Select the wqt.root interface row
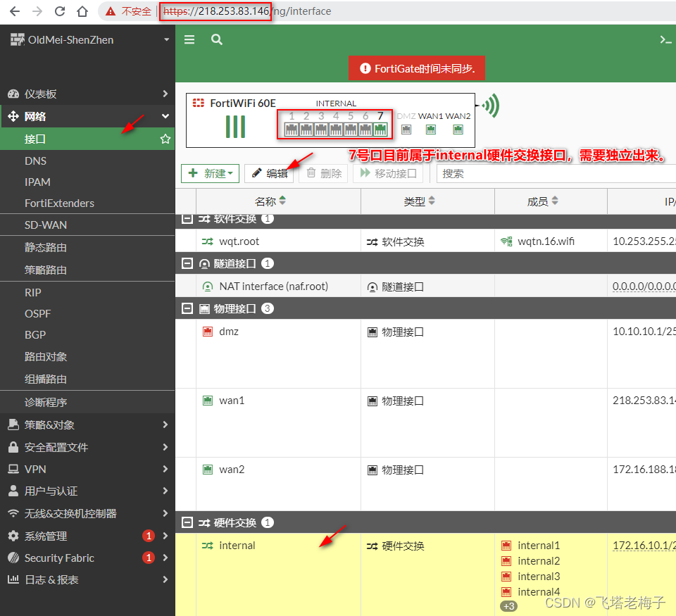The image size is (676, 616). [425, 241]
